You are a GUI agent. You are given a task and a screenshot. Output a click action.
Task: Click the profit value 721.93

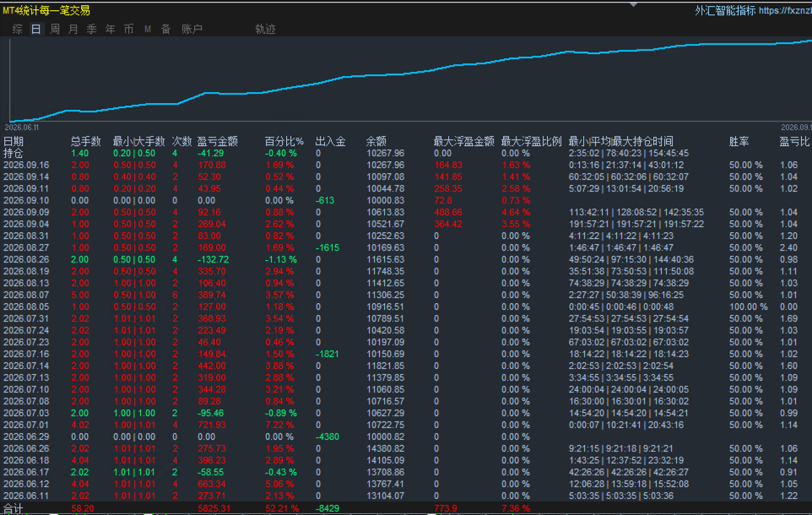[212, 425]
